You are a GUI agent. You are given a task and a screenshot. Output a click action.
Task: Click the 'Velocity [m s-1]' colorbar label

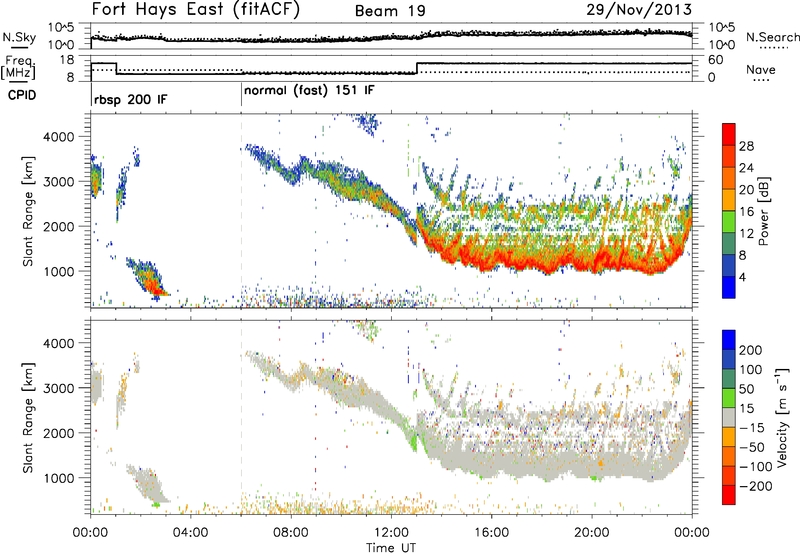click(782, 417)
